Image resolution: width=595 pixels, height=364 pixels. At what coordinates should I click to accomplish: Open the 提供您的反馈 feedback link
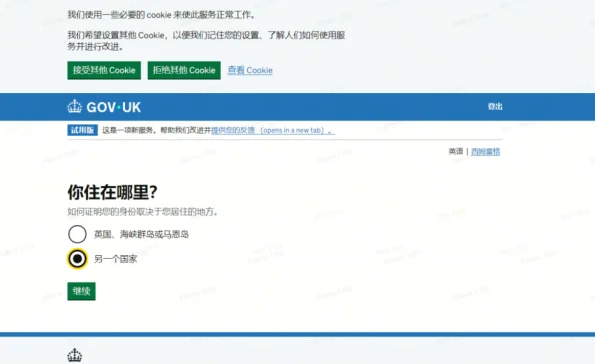point(273,130)
